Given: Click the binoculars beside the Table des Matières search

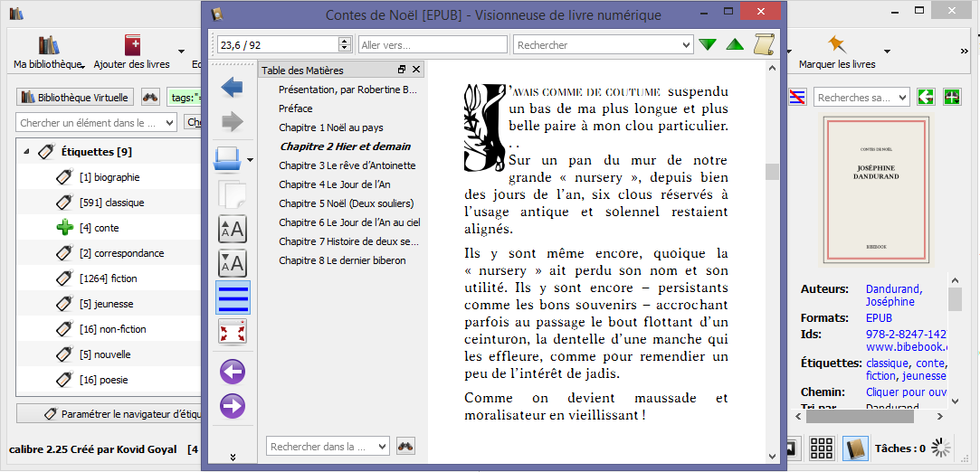Looking at the screenshot, I should (405, 447).
